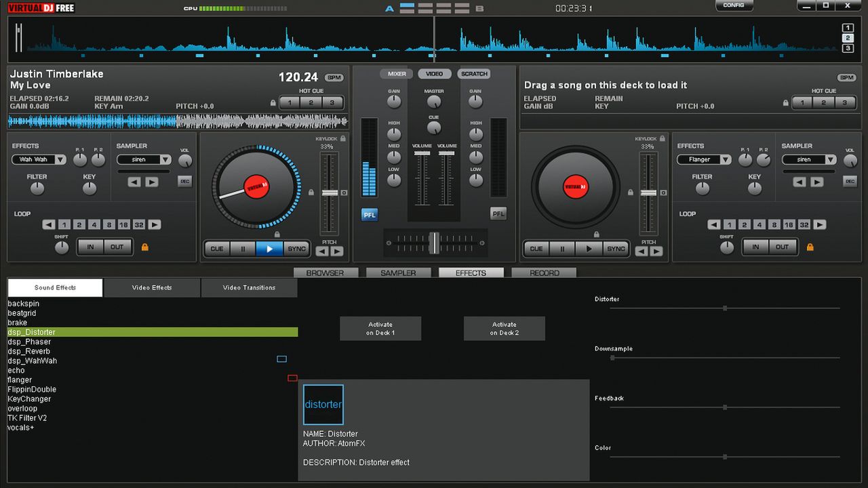Switch the mixer panel to VIDEO
This screenshot has height=488, width=868.
click(x=435, y=74)
